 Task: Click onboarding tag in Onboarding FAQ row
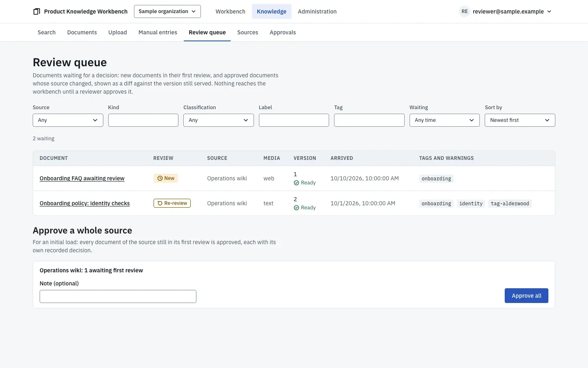click(437, 179)
